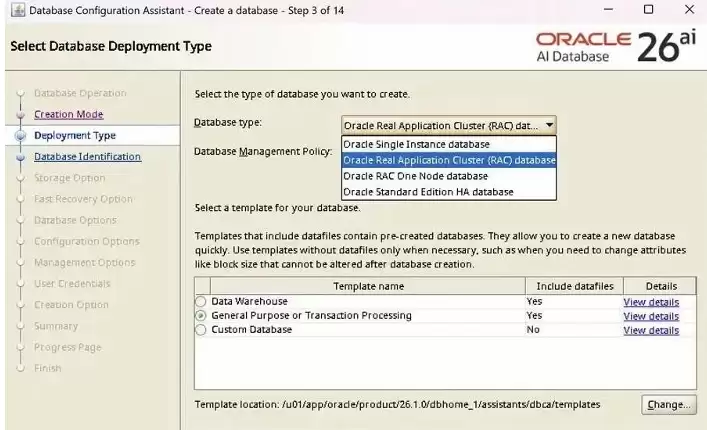Viewport: 707px width, 430px height.
Task: Select the Data Warehouse template radio button
Action: pyautogui.click(x=201, y=301)
